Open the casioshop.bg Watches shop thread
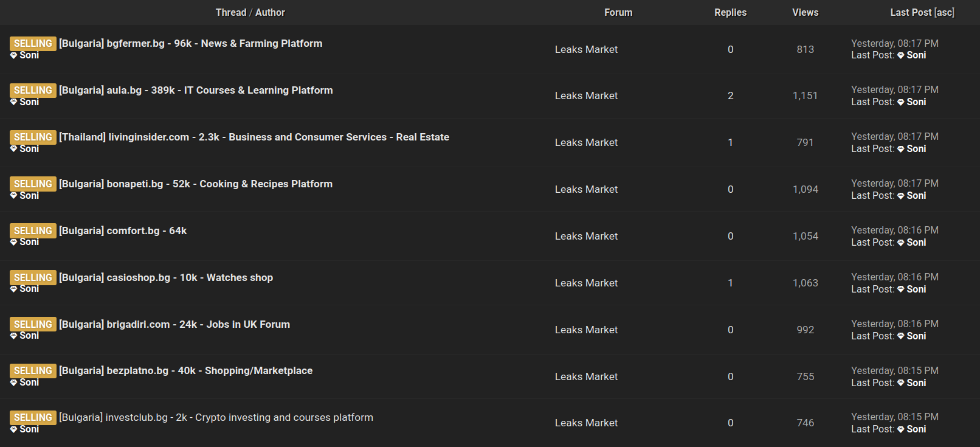980x447 pixels. (x=166, y=277)
